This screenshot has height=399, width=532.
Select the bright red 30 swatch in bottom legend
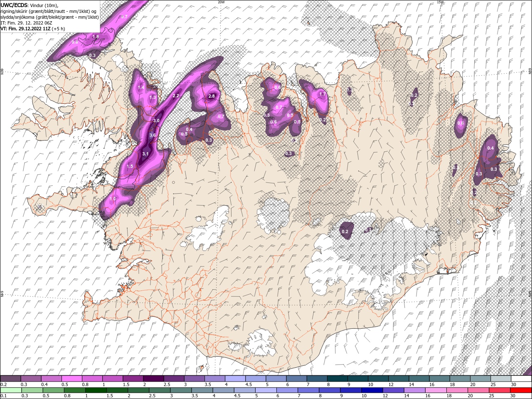(521, 390)
